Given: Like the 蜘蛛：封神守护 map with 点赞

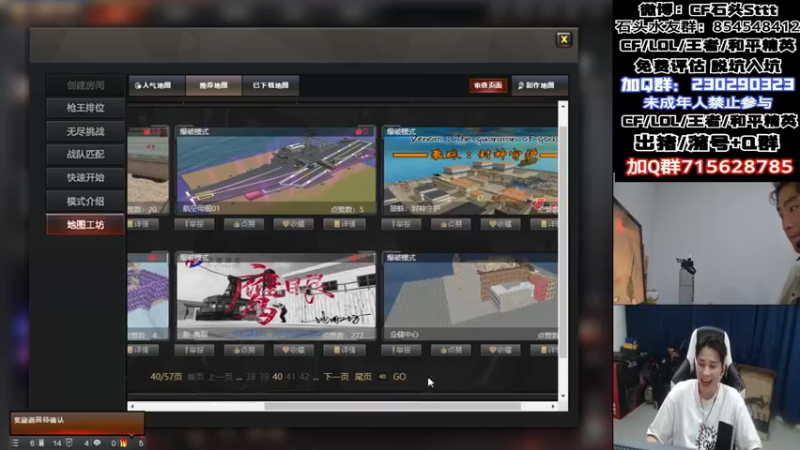Looking at the screenshot, I should tap(451, 224).
